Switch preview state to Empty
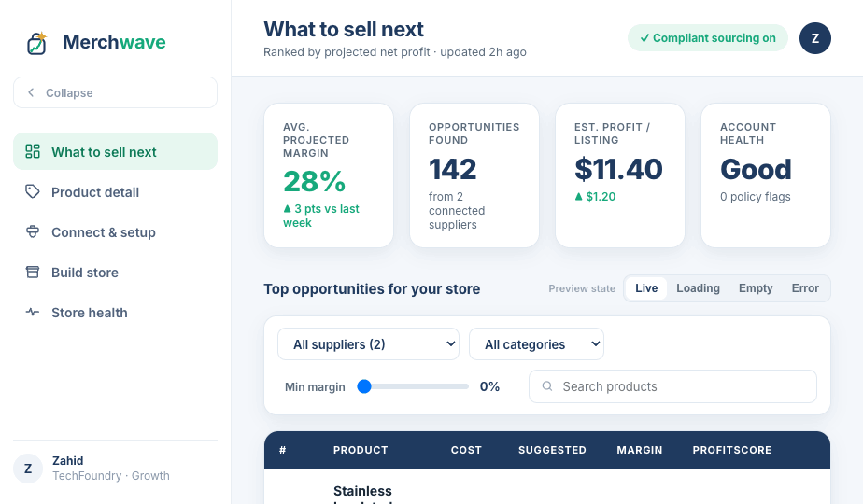 756,288
